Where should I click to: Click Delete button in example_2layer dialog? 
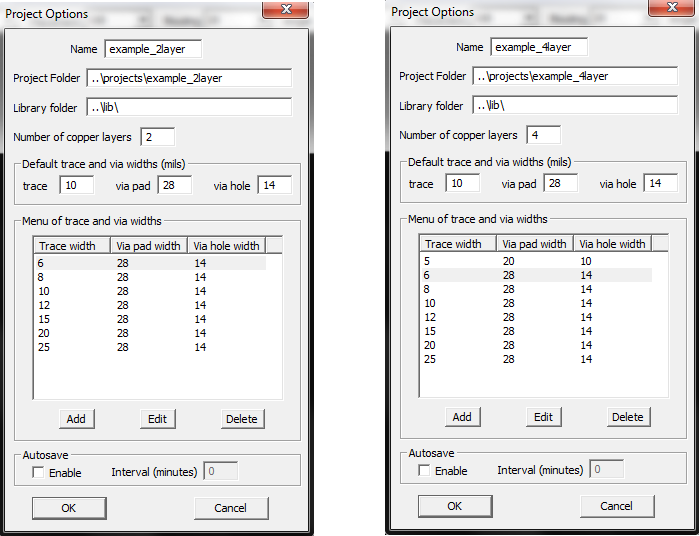pos(242,419)
